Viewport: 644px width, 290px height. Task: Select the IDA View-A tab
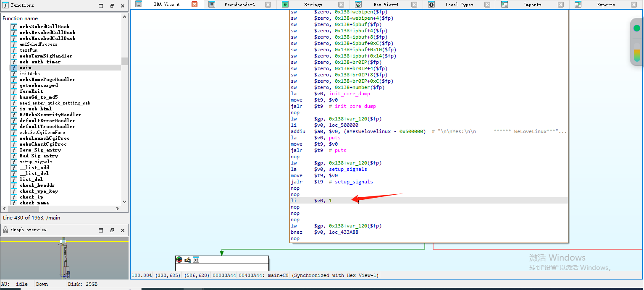pos(167,4)
